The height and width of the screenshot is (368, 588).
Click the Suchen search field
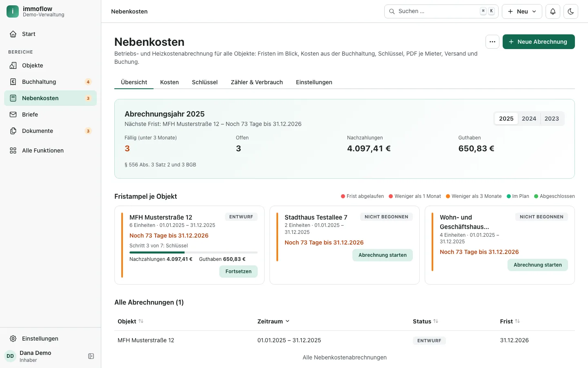click(441, 11)
